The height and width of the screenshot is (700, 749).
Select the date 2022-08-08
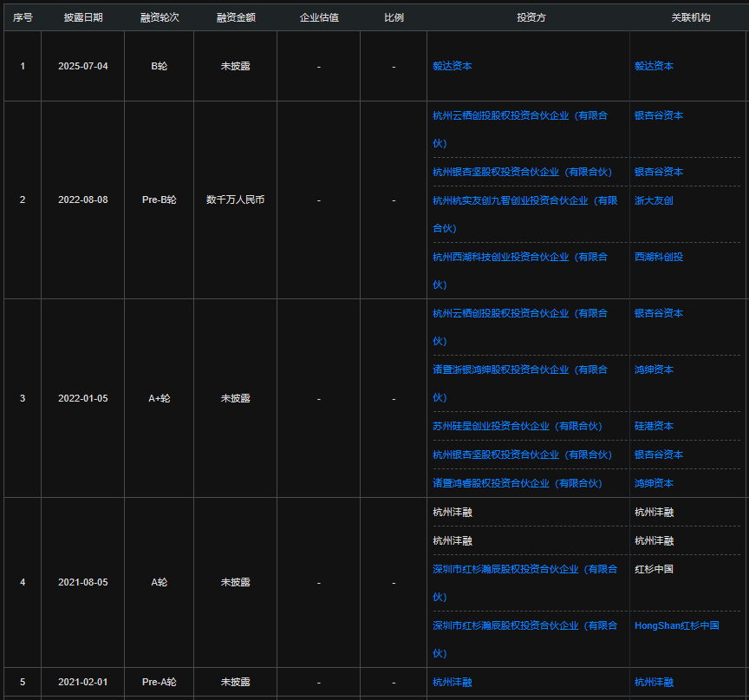83,200
